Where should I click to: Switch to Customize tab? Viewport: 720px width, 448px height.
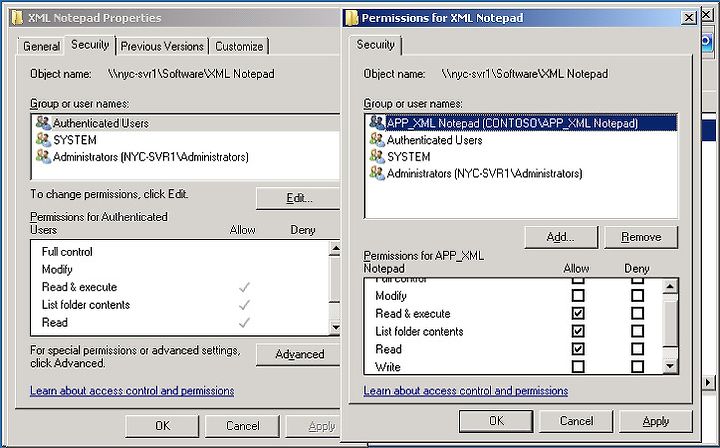click(x=239, y=46)
